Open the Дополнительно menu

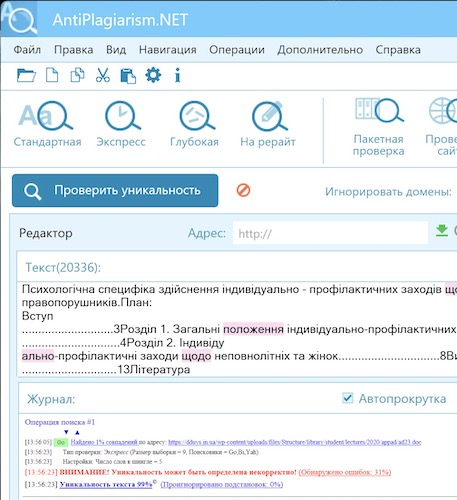[x=320, y=50]
